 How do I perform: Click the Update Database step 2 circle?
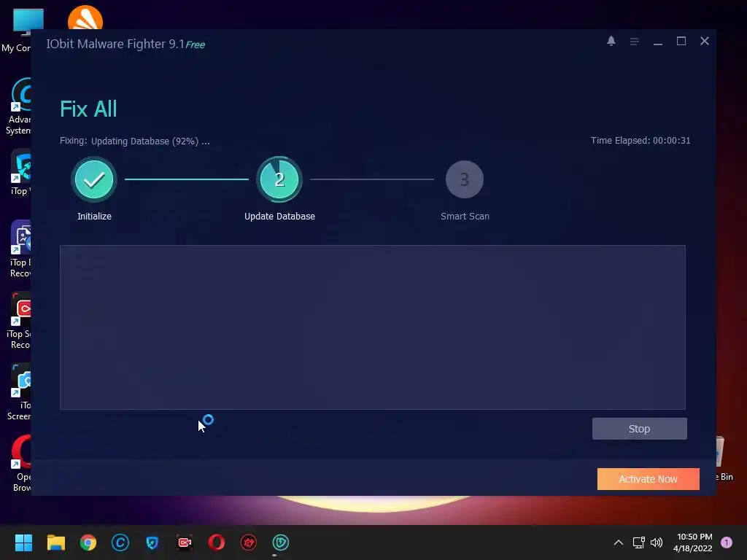coord(279,179)
